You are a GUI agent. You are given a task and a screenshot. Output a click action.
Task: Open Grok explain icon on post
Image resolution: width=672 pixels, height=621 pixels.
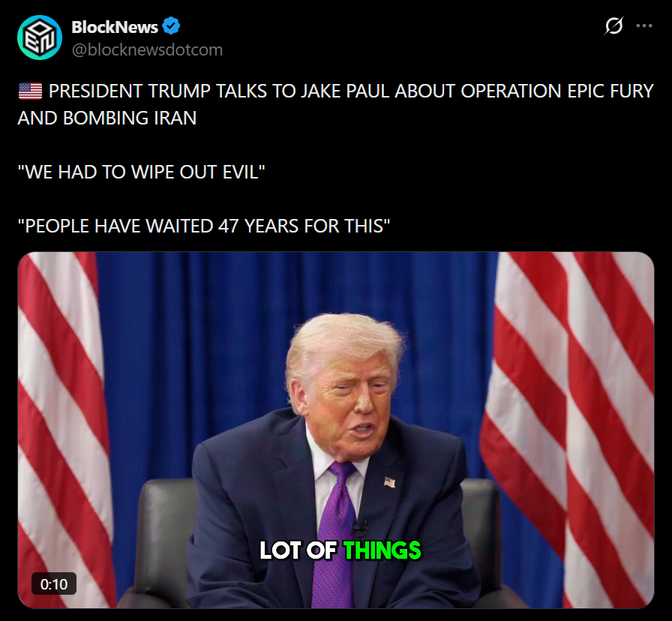pyautogui.click(x=613, y=25)
